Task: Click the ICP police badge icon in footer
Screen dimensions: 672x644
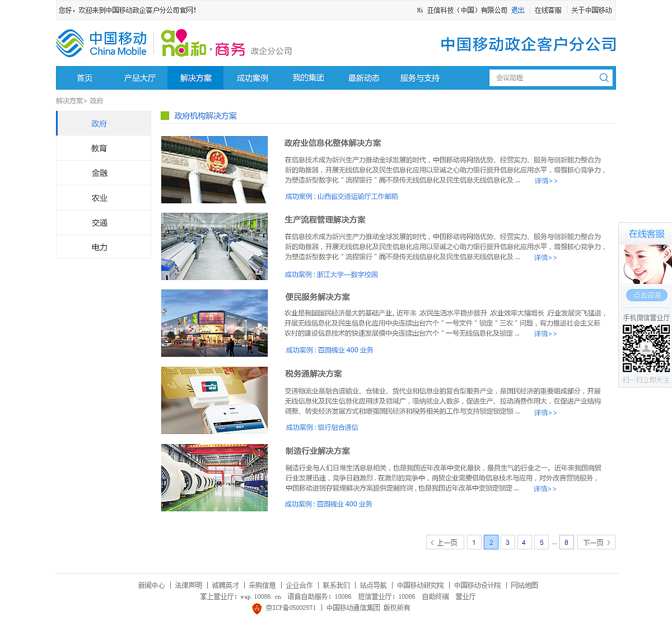Action: click(x=257, y=608)
